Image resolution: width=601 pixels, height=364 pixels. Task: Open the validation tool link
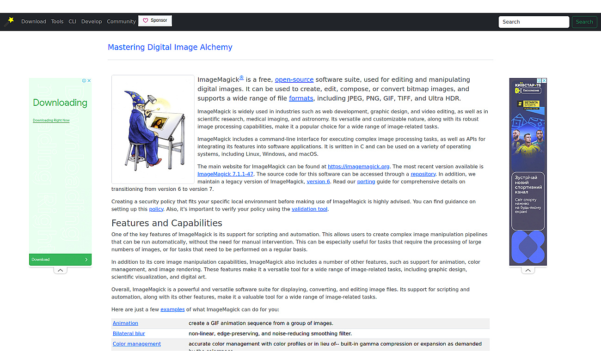click(309, 209)
